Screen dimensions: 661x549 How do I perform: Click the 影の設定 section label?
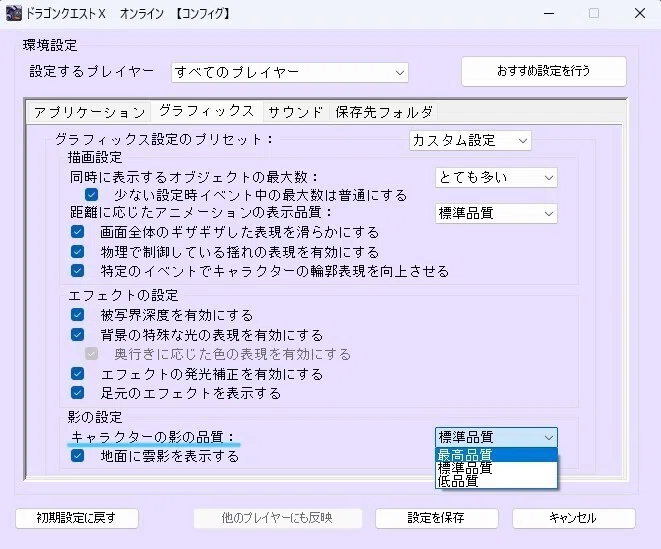click(95, 417)
